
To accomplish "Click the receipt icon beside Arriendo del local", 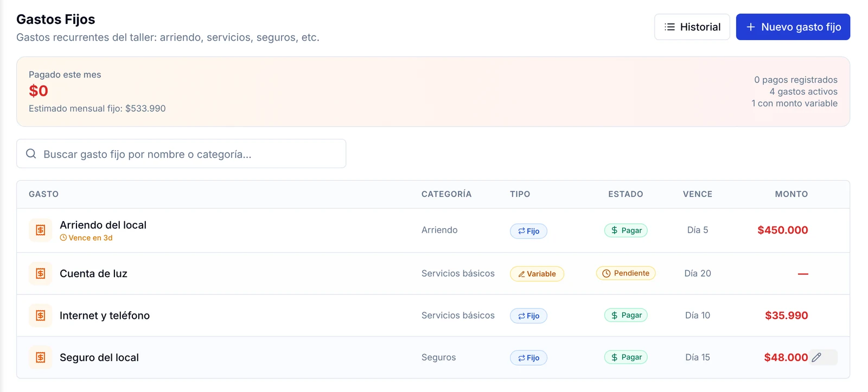I will click(x=41, y=230).
